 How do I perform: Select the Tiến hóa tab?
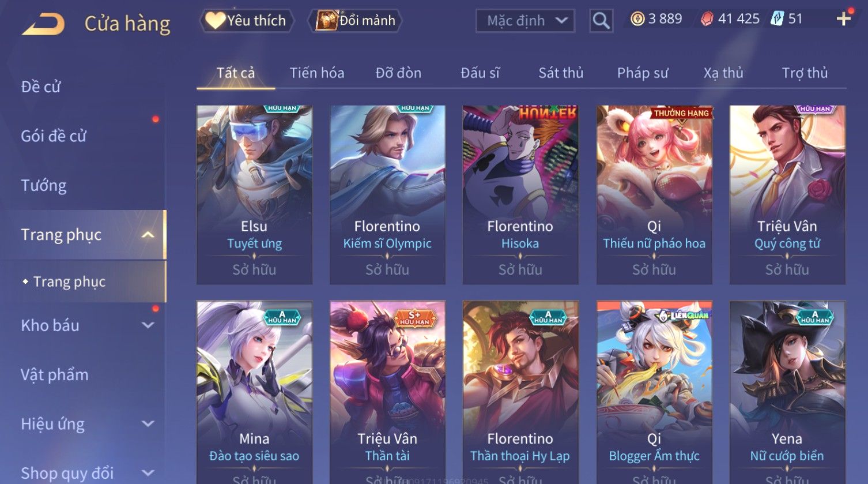pyautogui.click(x=317, y=73)
